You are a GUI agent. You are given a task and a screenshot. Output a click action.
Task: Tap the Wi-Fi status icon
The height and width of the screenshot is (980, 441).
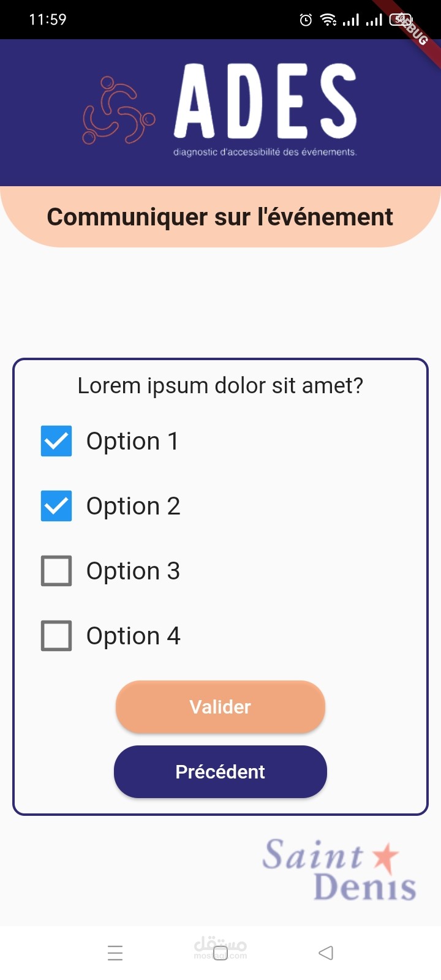[x=329, y=20]
